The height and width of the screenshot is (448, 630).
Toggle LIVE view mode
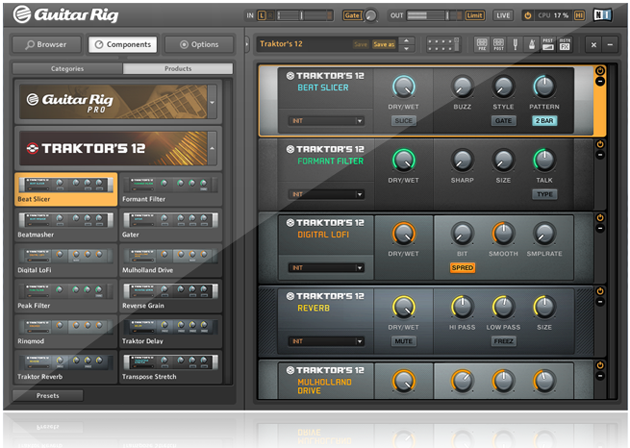[x=503, y=15]
